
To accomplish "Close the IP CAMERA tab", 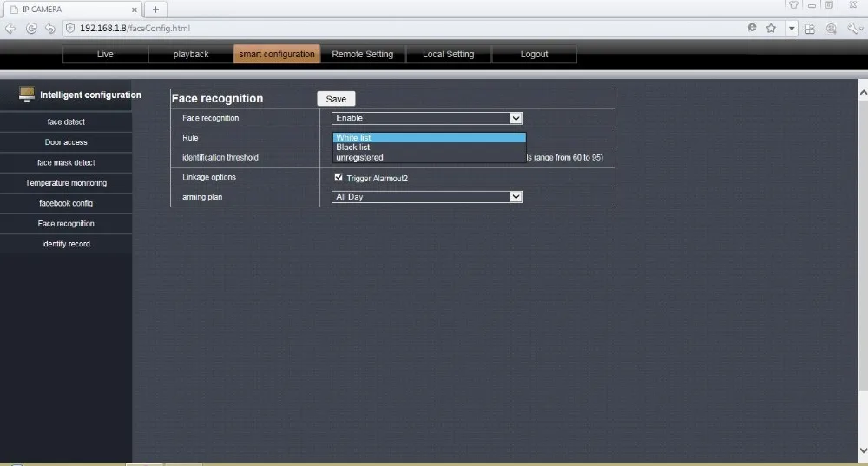I will [134, 10].
